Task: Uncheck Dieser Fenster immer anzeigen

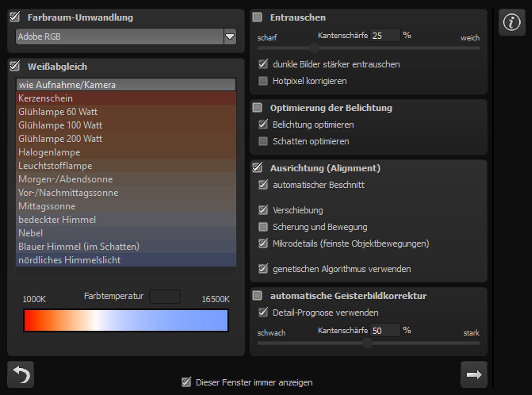Action: [186, 382]
